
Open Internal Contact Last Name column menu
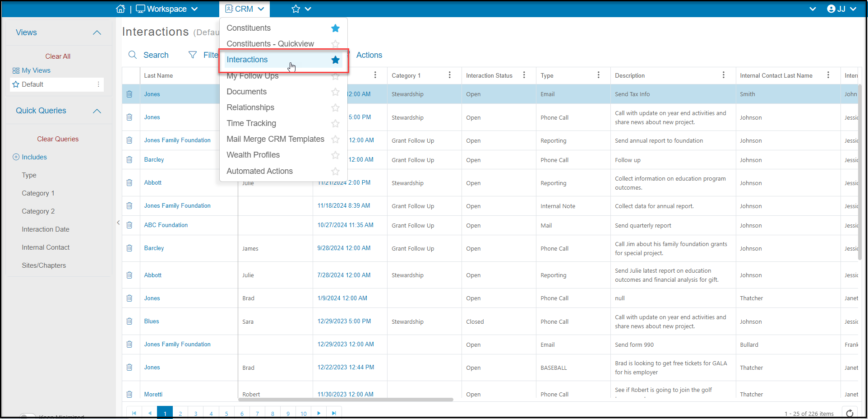[828, 75]
